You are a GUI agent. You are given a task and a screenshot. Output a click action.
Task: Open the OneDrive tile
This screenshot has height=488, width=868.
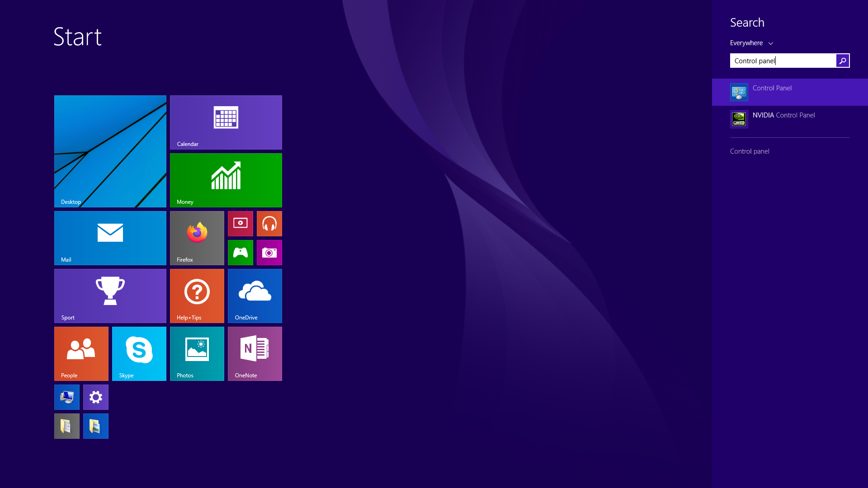tap(255, 296)
